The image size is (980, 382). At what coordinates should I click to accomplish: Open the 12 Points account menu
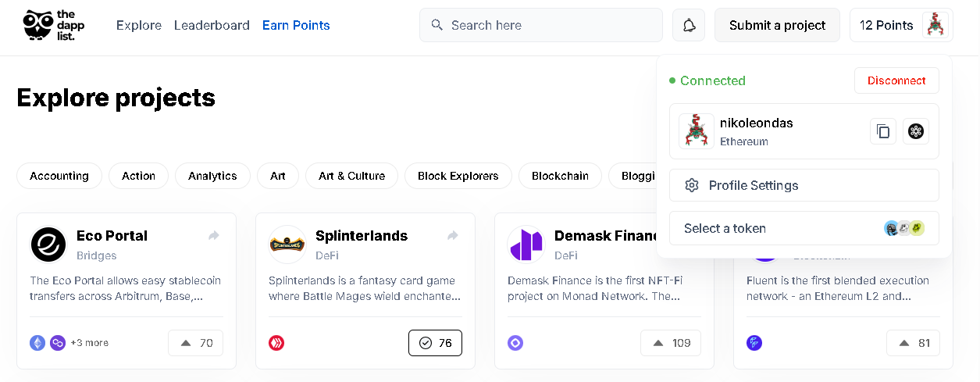click(901, 25)
